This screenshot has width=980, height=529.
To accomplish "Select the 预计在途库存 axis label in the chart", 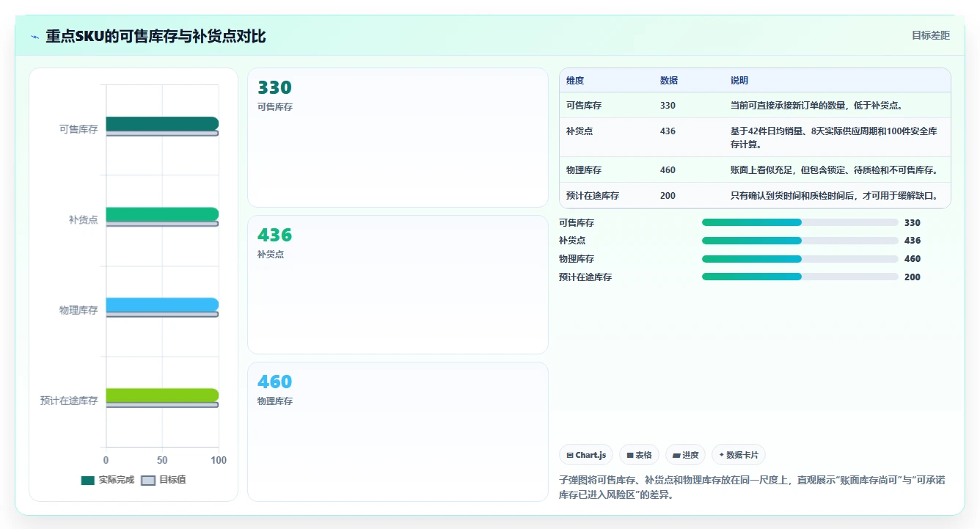I will tap(69, 401).
